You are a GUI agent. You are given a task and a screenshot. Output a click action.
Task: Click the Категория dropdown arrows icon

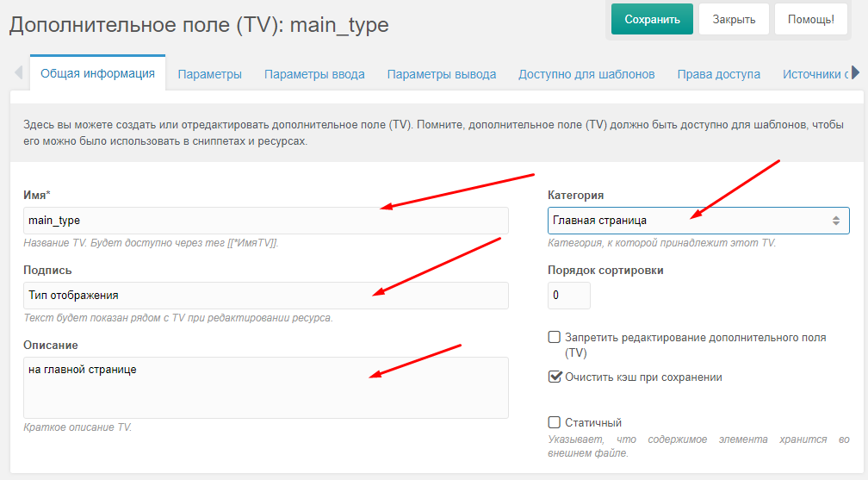tap(836, 221)
